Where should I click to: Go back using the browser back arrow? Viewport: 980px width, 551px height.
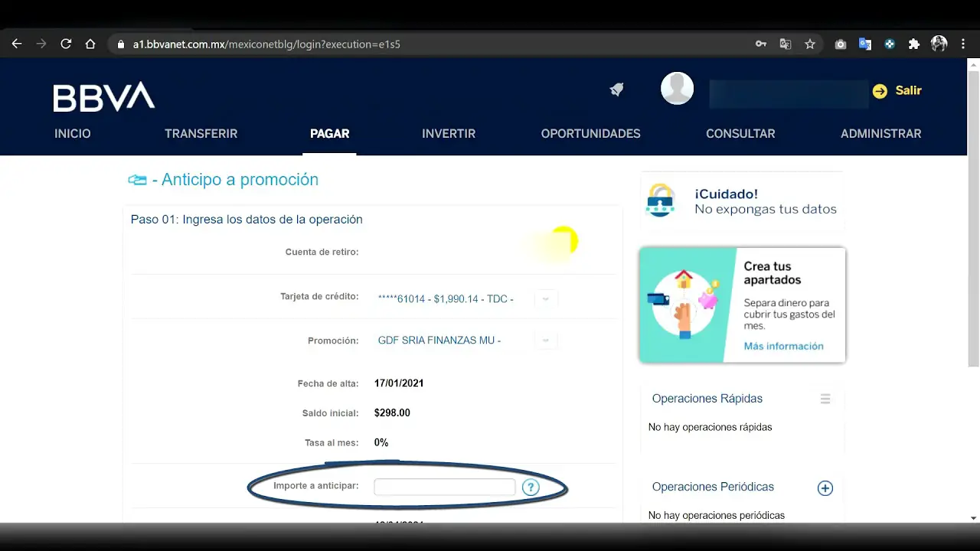[x=17, y=44]
